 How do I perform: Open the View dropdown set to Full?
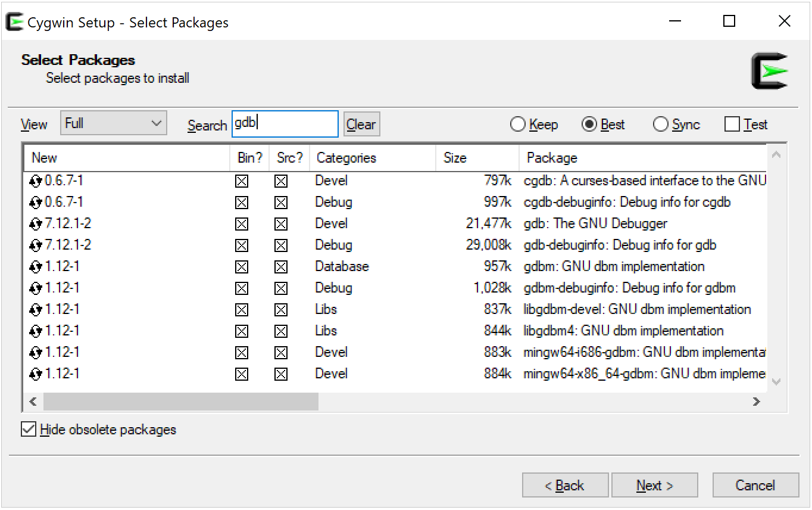[113, 123]
